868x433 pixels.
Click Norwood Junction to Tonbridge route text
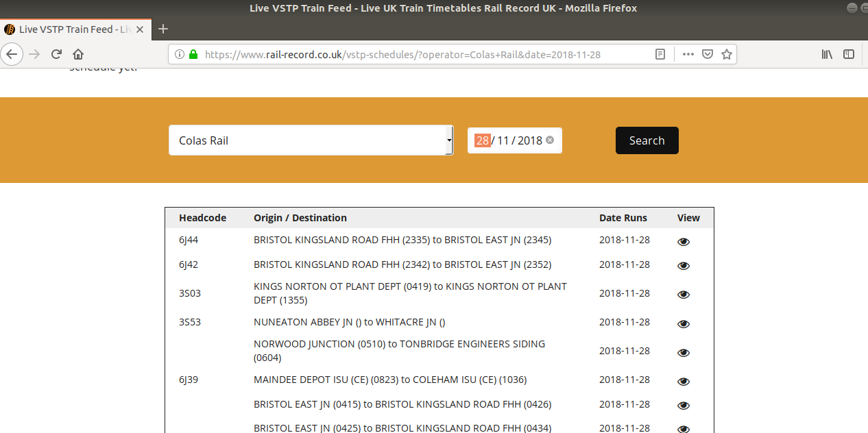click(x=399, y=351)
